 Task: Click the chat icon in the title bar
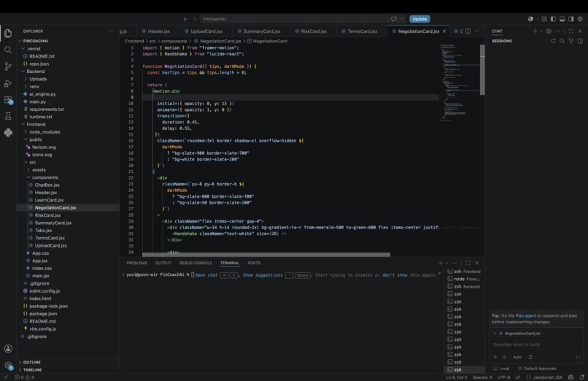click(393, 19)
